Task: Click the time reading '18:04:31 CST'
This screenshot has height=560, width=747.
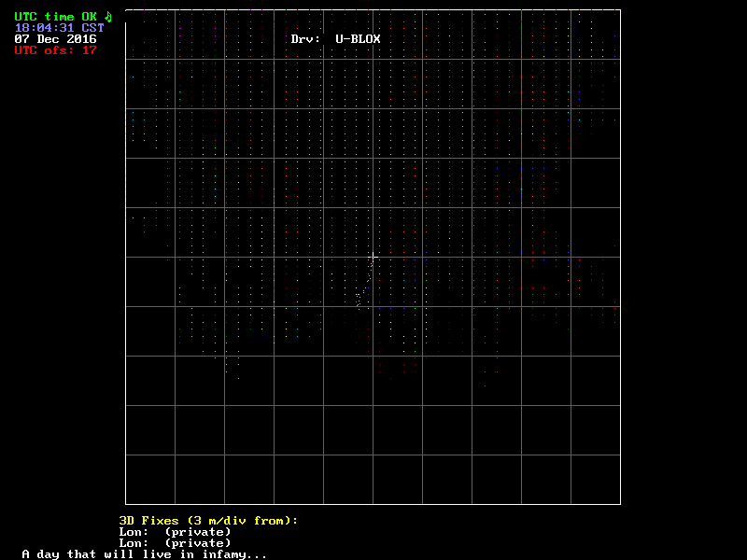Action: tap(60, 28)
